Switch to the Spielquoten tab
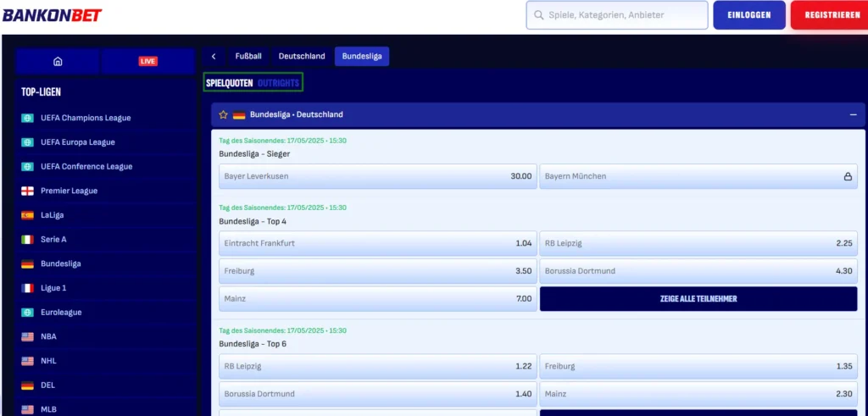 point(229,83)
